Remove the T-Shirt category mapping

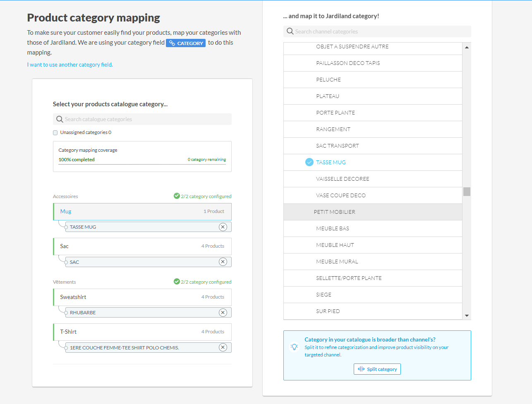point(223,347)
